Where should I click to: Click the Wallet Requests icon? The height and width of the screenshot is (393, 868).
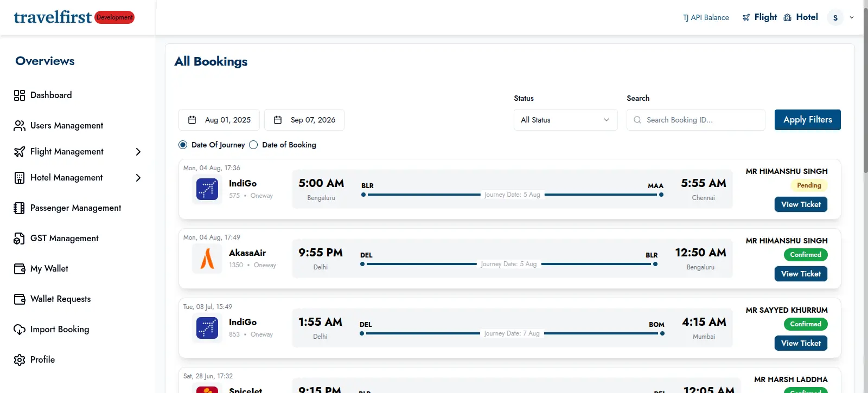(20, 299)
